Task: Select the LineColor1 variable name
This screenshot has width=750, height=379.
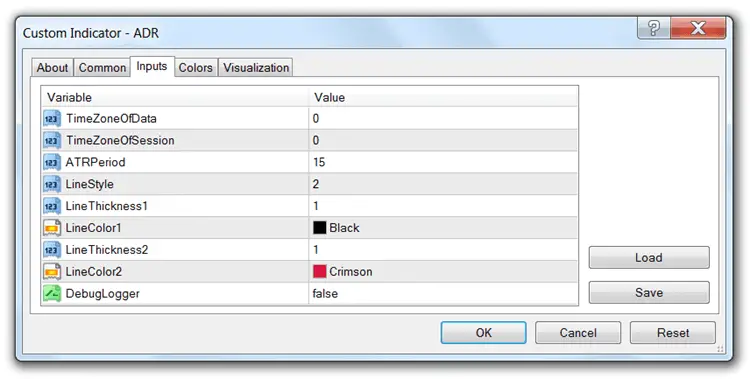Action: click(x=94, y=228)
